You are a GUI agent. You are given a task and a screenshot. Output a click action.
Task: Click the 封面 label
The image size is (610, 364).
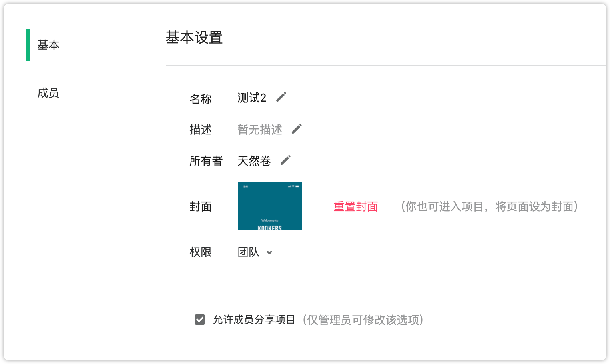[201, 207]
